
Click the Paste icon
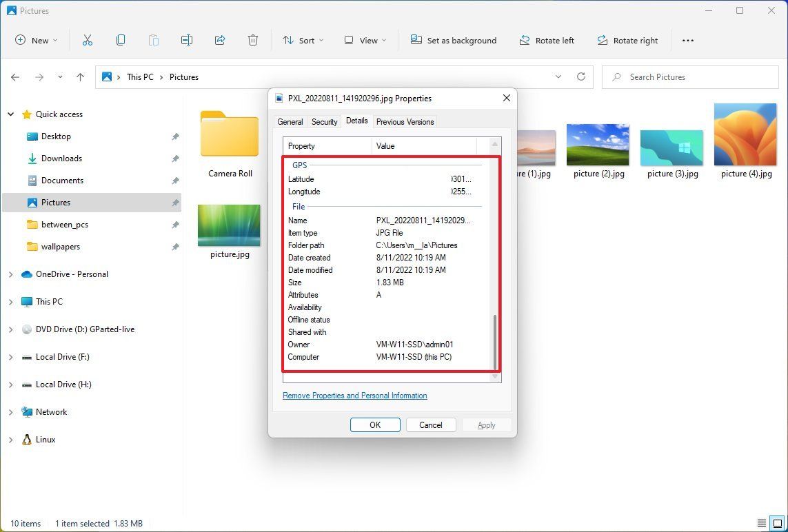point(153,40)
